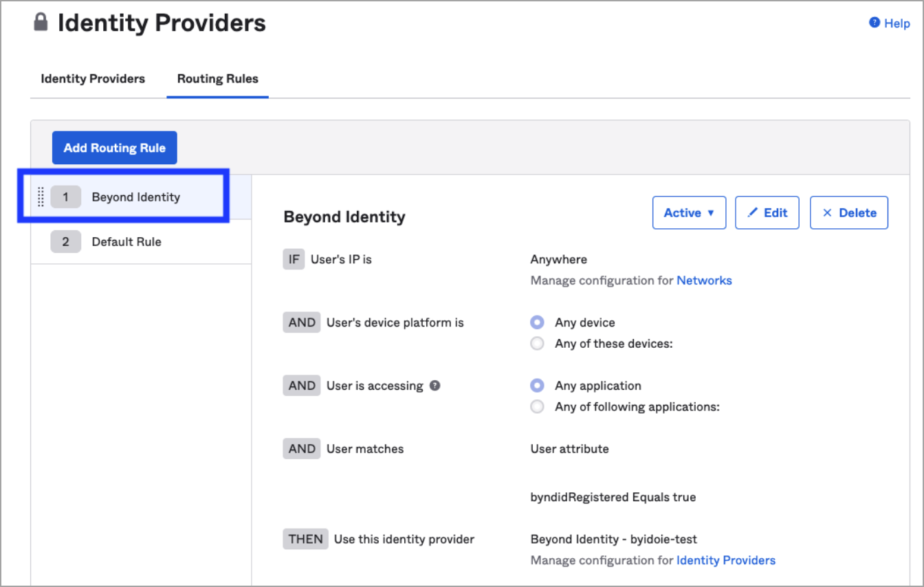The image size is (924, 587).
Task: Click byndidRegistered Equals true text
Action: coord(613,497)
